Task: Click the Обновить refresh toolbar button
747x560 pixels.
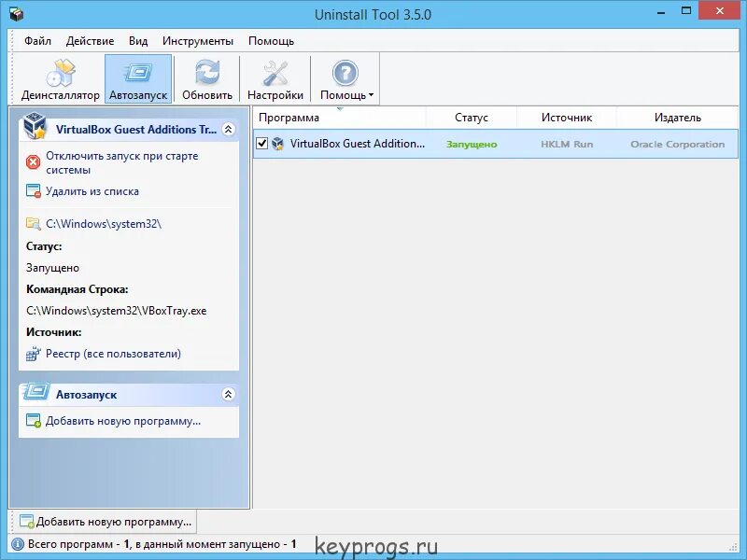Action: click(207, 79)
